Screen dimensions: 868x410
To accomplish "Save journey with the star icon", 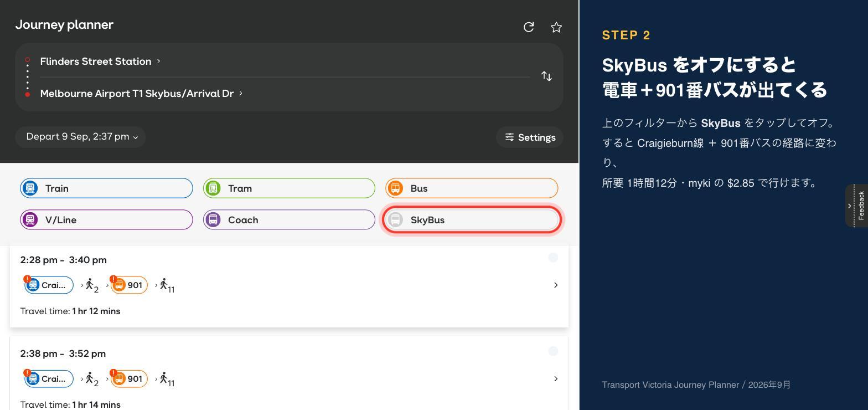I will 556,27.
